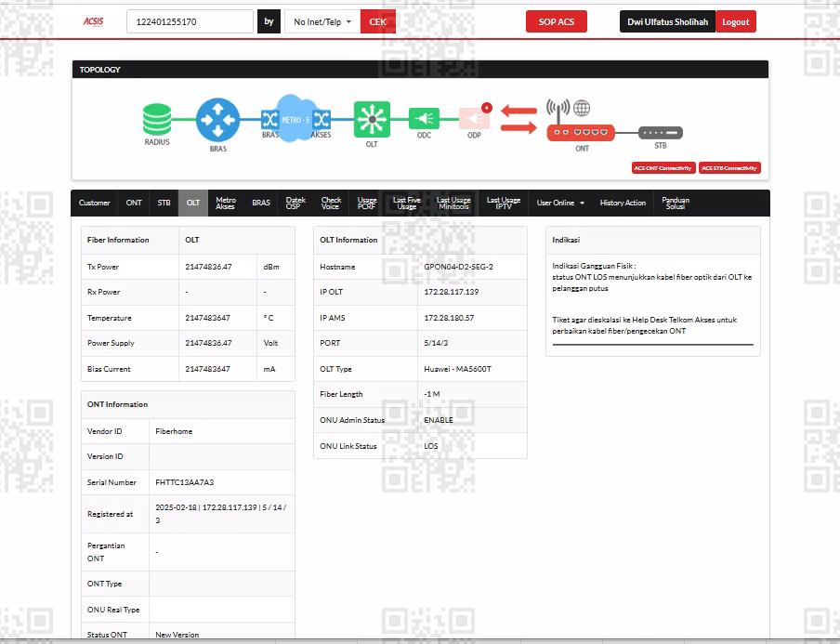Click the Indikasi Gangguan Fisik message
The image size is (840, 644).
click(652, 277)
